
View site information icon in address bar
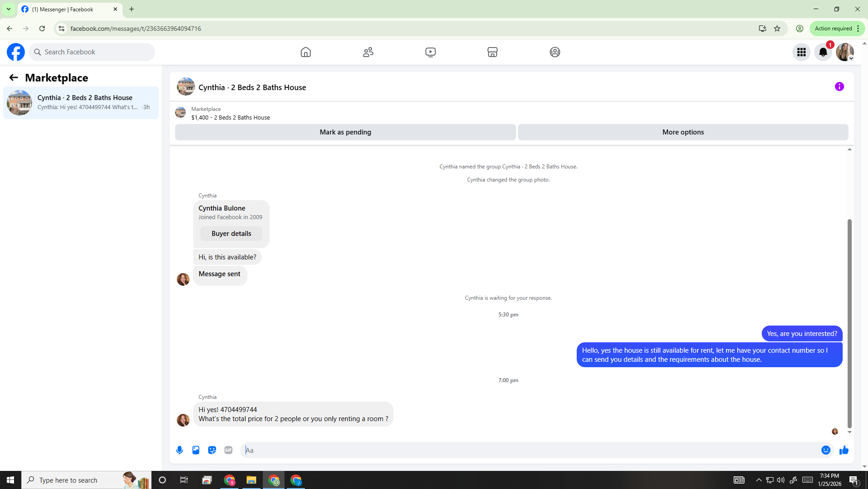(x=62, y=29)
